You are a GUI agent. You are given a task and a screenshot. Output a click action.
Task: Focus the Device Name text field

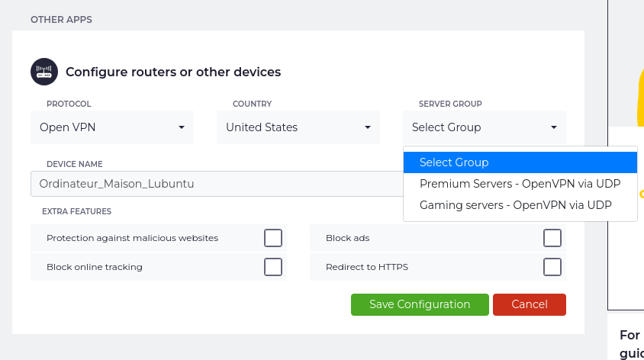[x=214, y=184]
